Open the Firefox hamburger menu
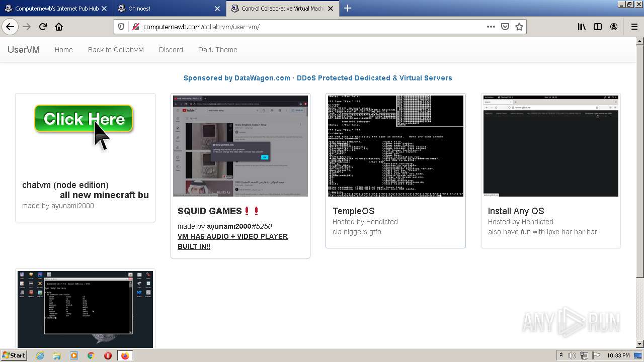Image resolution: width=644 pixels, height=362 pixels. tap(634, 27)
